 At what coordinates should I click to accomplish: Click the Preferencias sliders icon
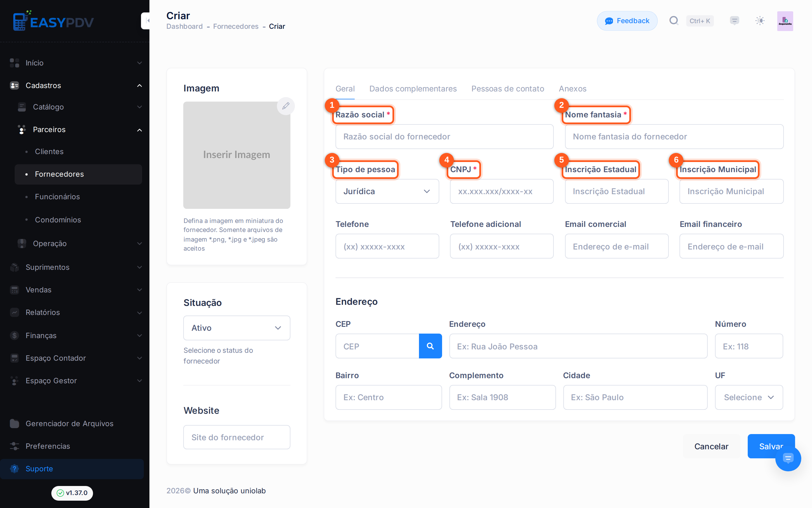(14, 446)
